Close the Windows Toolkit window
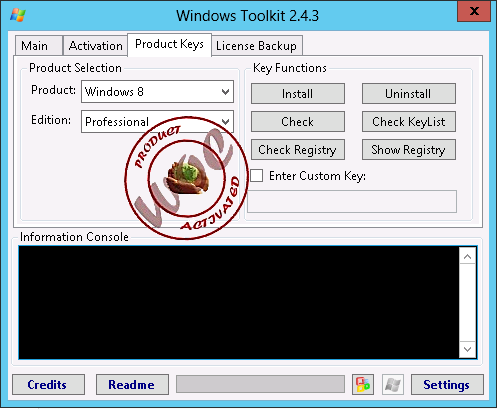Image resolution: width=497 pixels, height=409 pixels. tap(474, 11)
